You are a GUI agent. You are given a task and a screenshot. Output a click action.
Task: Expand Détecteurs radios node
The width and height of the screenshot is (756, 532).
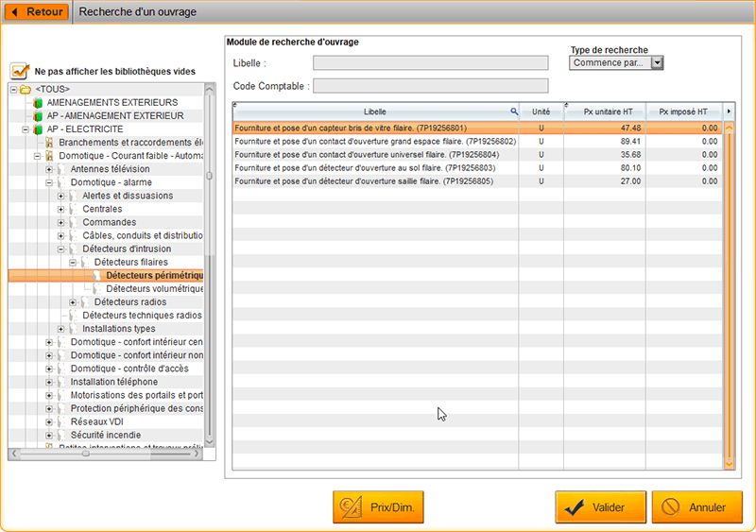(73, 302)
